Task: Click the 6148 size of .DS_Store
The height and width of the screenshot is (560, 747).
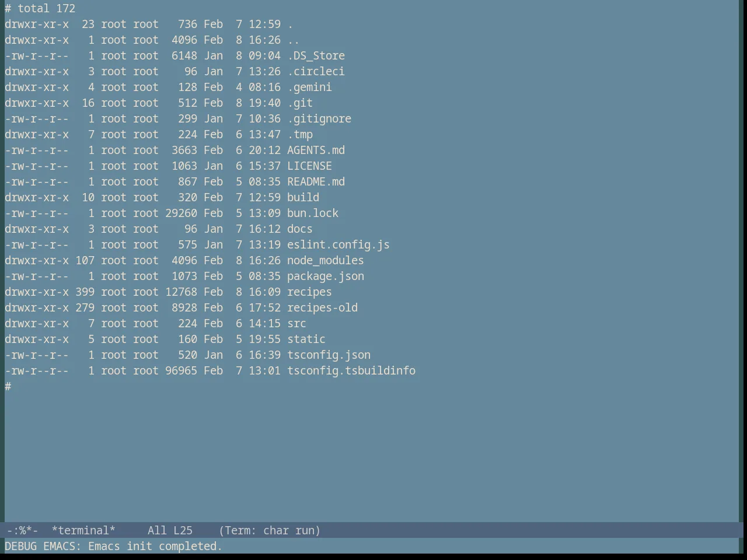Action: coord(184,55)
